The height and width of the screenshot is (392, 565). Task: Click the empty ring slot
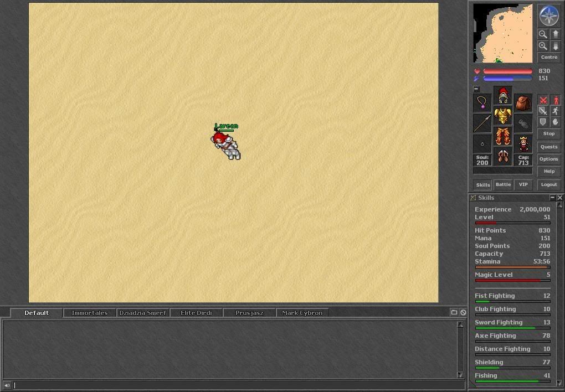[x=482, y=144]
